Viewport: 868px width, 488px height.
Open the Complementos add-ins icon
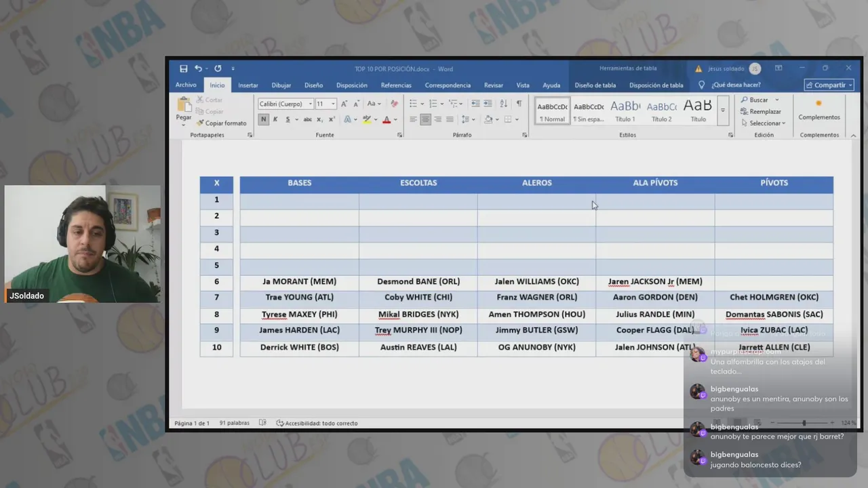coord(818,104)
